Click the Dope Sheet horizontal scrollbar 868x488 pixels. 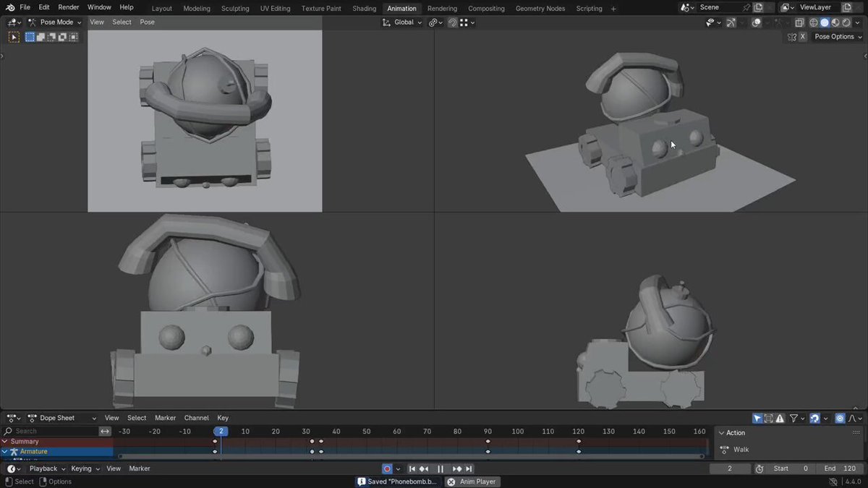click(x=411, y=457)
